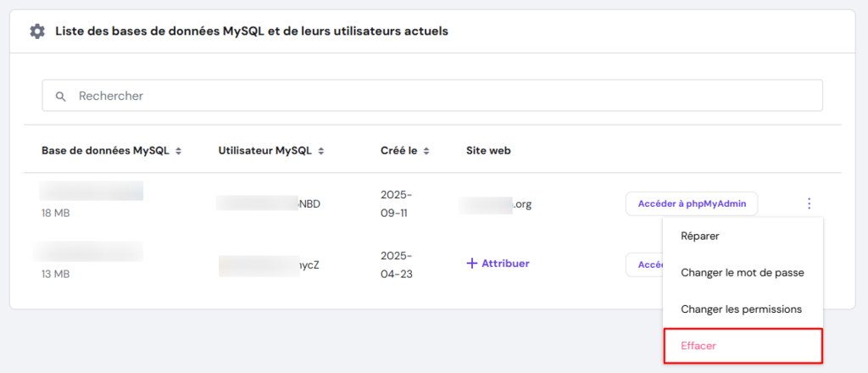Click the Attribuer link text
Image resolution: width=868 pixels, height=373 pixels.
505,263
